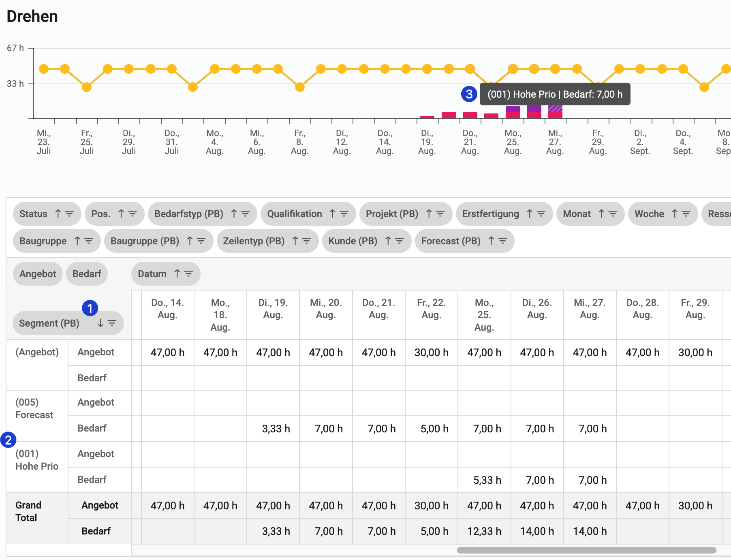Open filter icon on Woche chip
This screenshot has height=560, width=731.
[686, 214]
